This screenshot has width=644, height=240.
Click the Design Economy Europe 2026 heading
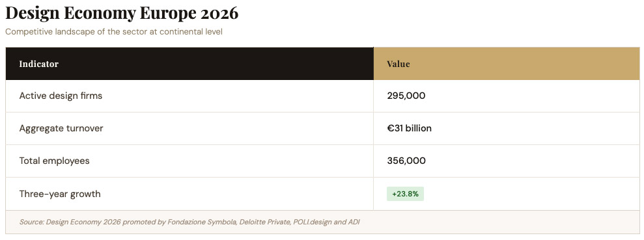122,14
